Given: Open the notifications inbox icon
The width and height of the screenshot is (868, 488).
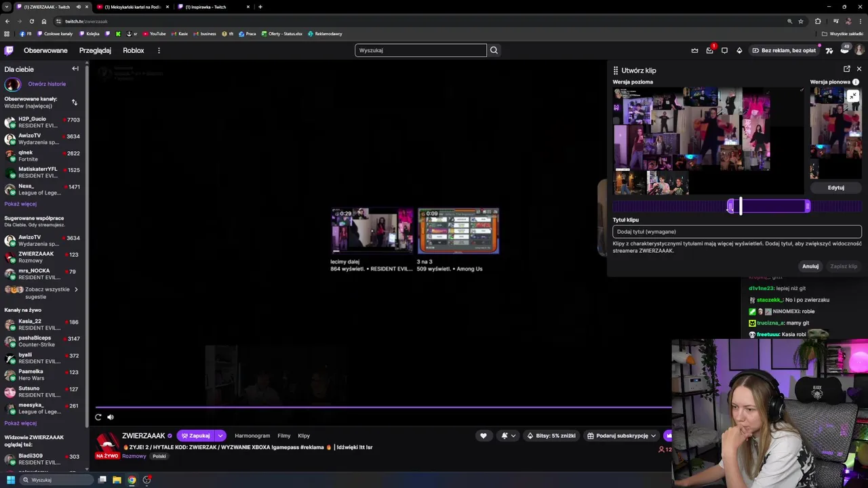Looking at the screenshot, I should (x=709, y=50).
